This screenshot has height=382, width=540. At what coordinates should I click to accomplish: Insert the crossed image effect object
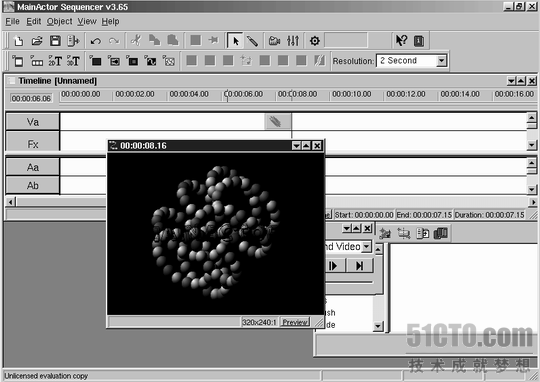coord(169,61)
